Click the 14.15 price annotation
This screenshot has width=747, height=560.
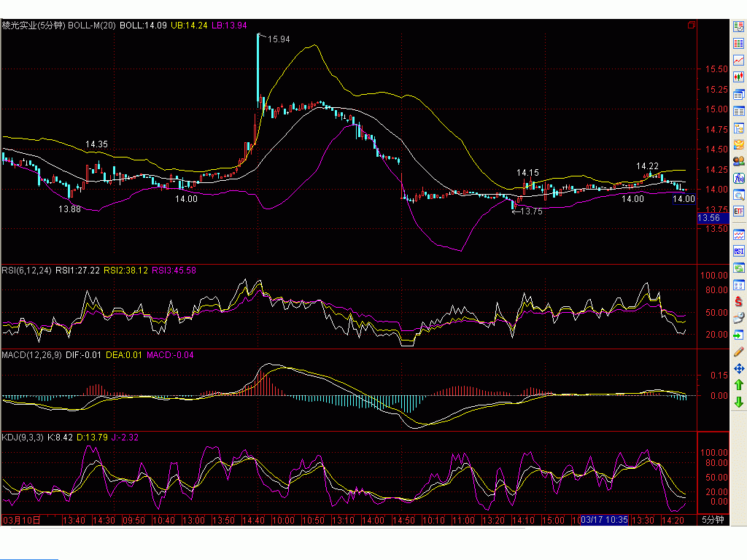point(528,173)
